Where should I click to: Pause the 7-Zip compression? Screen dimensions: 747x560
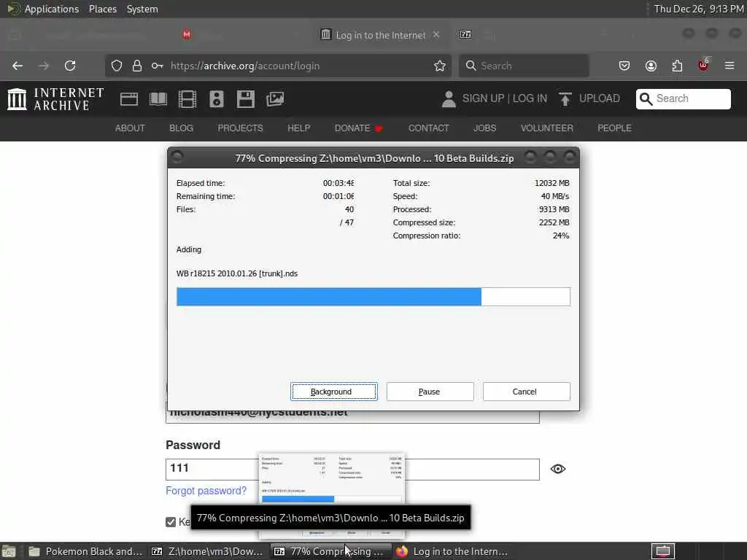(x=430, y=392)
